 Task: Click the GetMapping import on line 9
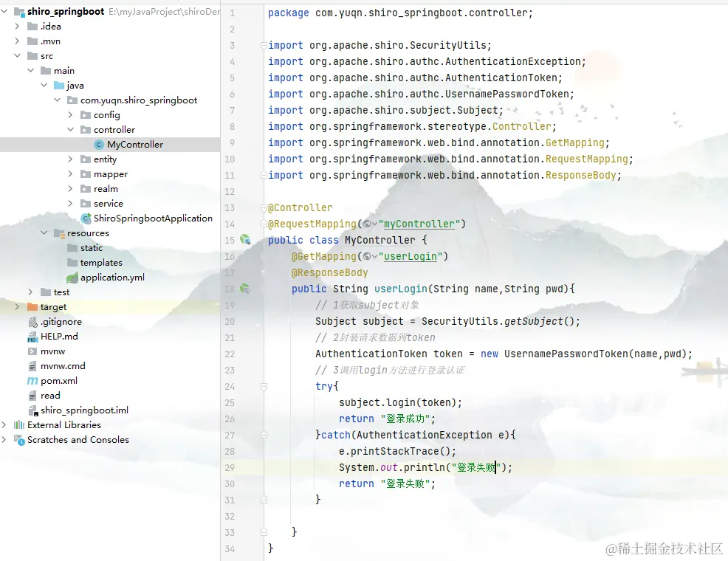pos(439,142)
